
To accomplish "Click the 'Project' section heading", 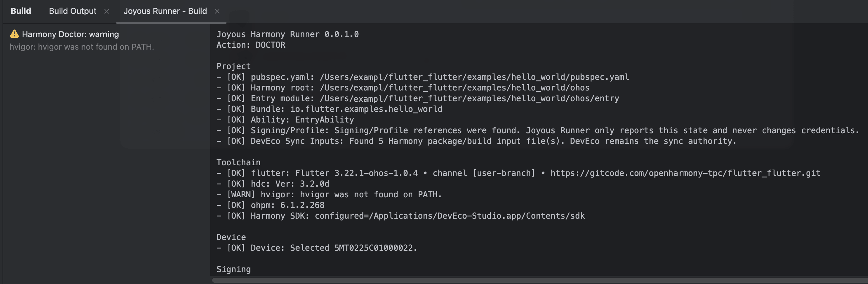I will pos(233,66).
